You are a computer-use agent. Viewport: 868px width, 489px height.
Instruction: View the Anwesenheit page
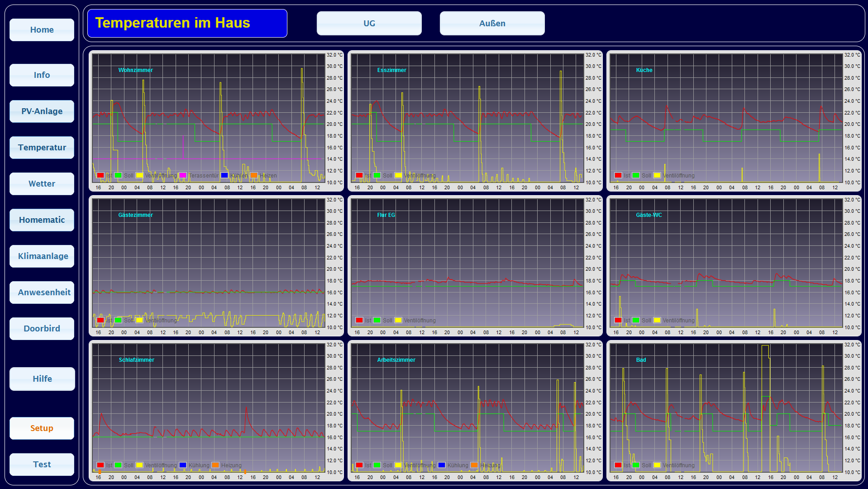[42, 292]
